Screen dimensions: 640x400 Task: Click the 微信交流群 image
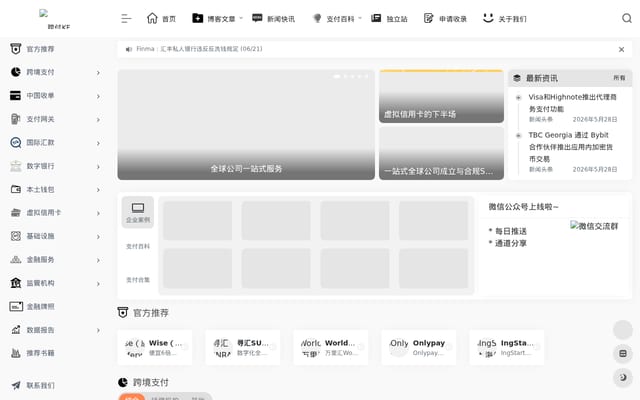click(594, 226)
